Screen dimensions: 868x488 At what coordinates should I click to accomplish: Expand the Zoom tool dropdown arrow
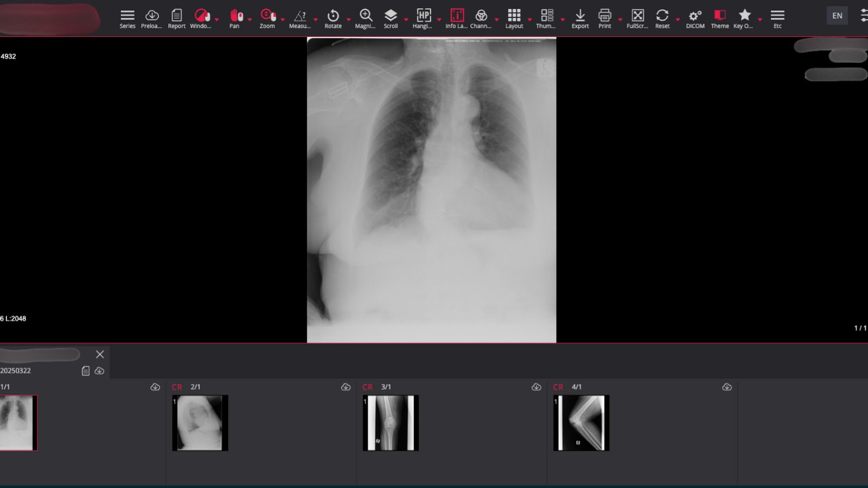click(283, 20)
